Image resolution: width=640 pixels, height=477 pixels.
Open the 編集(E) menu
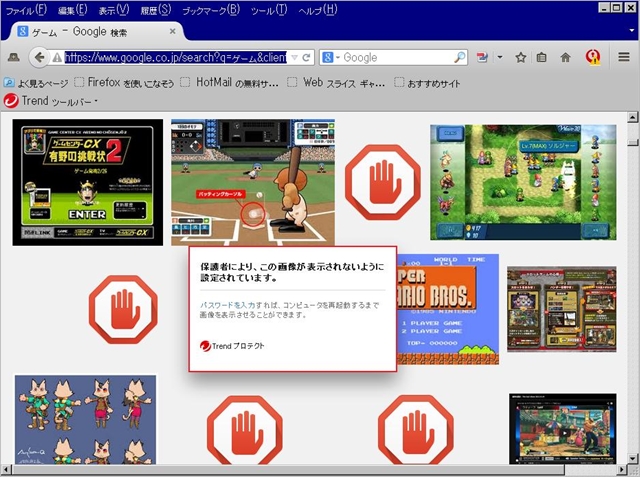pyautogui.click(x=73, y=10)
